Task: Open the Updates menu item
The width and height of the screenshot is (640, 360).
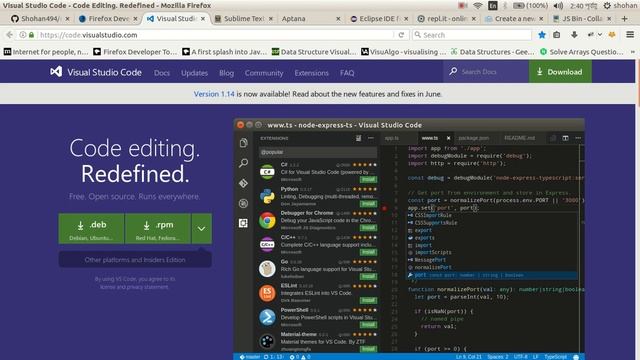Action: 194,73
